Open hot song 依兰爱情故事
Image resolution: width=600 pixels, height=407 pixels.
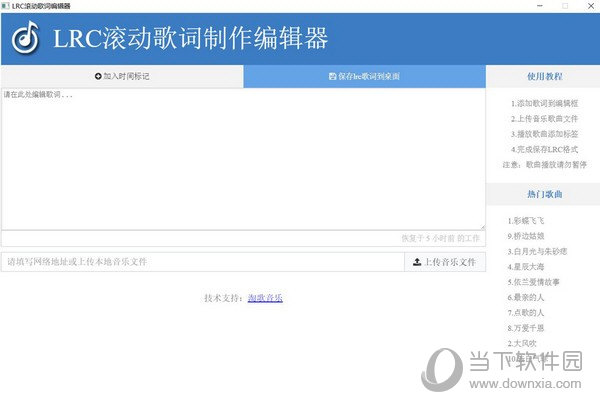533,282
